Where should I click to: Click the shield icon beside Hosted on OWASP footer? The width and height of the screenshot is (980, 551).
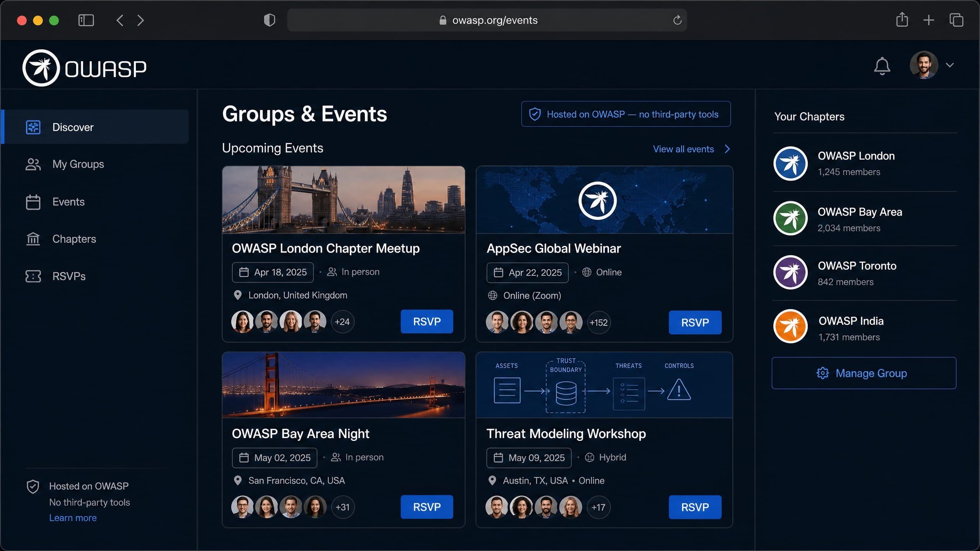tap(33, 486)
